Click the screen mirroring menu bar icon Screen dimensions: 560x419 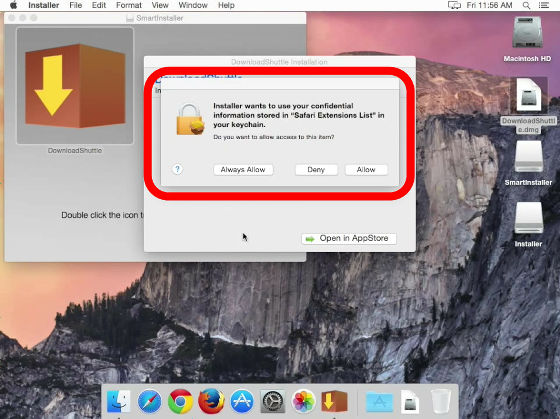click(x=454, y=5)
